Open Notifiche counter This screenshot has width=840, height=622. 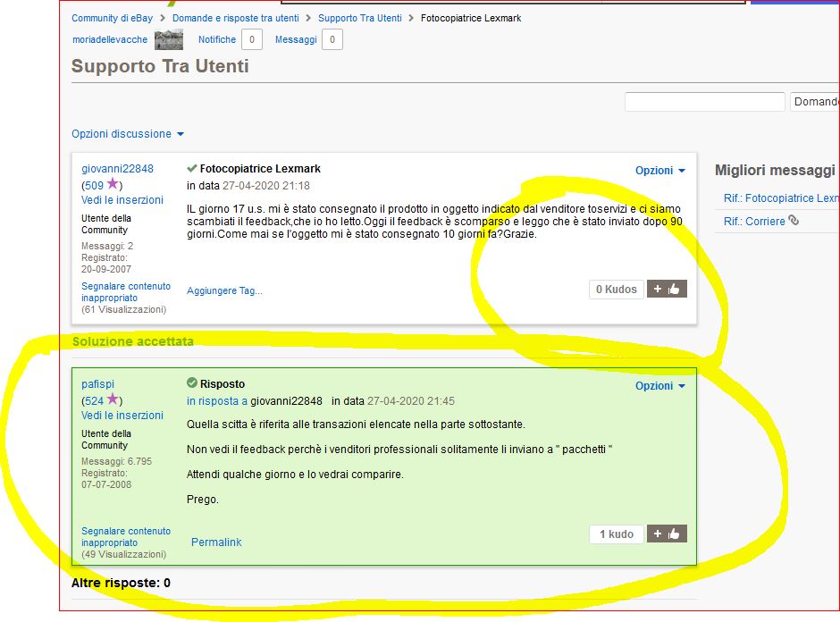pyautogui.click(x=252, y=39)
